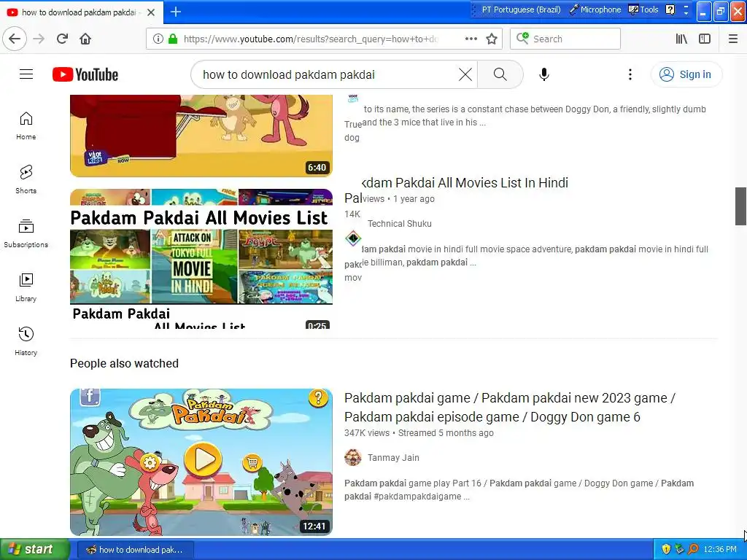Image resolution: width=747 pixels, height=560 pixels.
Task: Open Library in YouTube sidebar
Action: [x=26, y=287]
